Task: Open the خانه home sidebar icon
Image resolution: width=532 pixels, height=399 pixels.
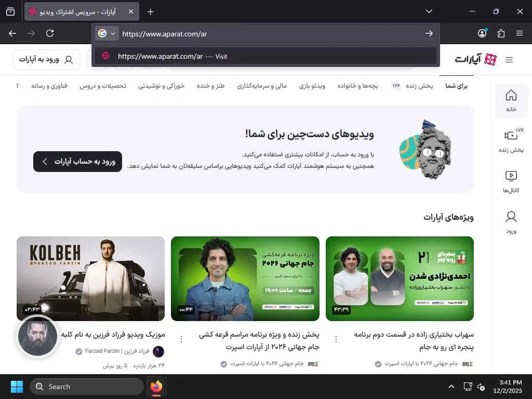Action: [511, 100]
